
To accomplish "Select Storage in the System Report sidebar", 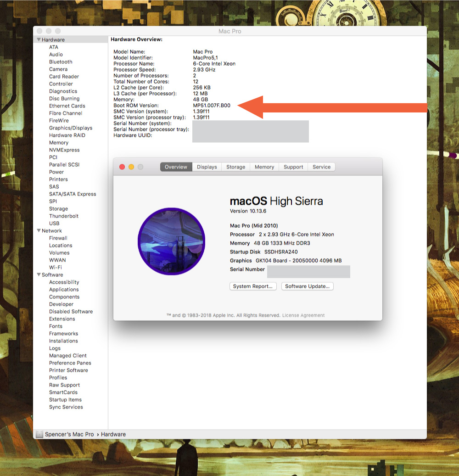I will (x=59, y=209).
